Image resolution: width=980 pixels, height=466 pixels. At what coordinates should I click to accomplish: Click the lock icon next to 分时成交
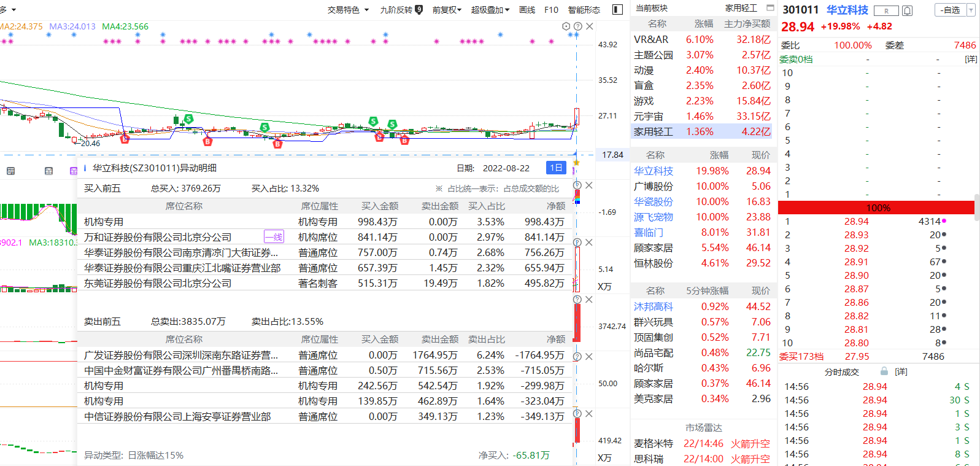(884, 371)
